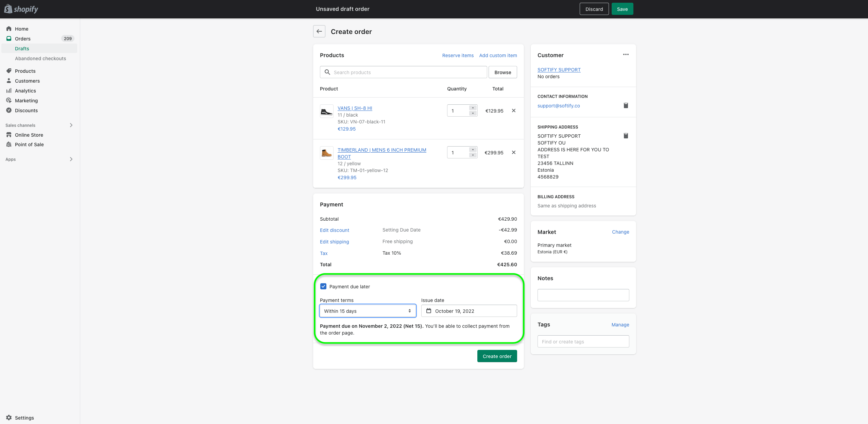Expand the Sales channels section
This screenshot has width=868, height=424.
pyautogui.click(x=71, y=125)
